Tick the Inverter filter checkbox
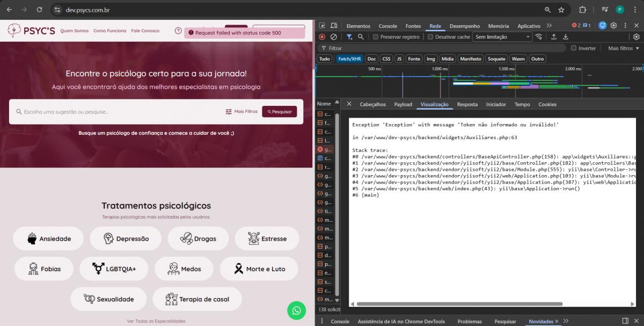Image resolution: width=644 pixels, height=326 pixels. (x=574, y=48)
